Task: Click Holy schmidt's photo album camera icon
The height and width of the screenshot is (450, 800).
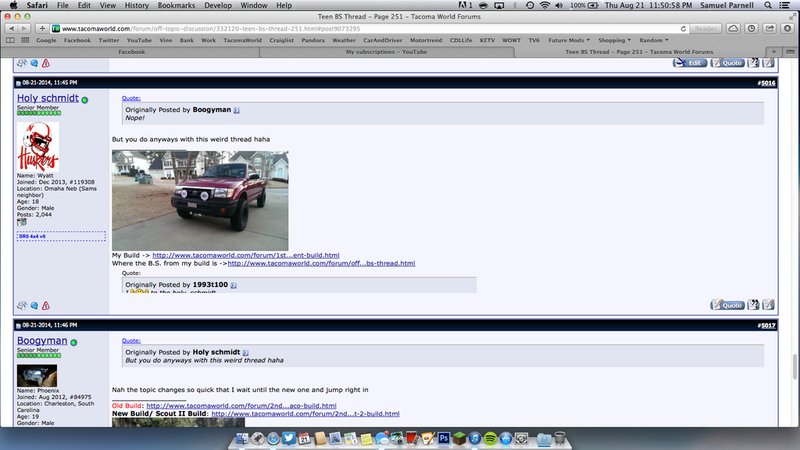Action: [x=21, y=222]
